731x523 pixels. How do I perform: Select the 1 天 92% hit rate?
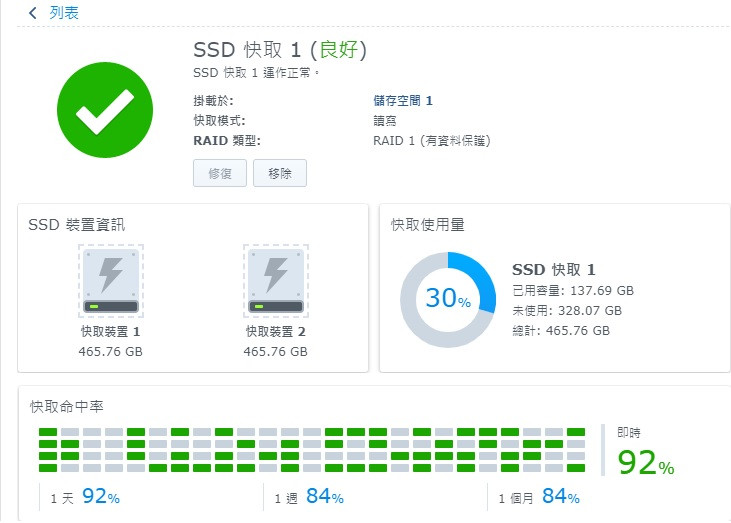point(85,497)
